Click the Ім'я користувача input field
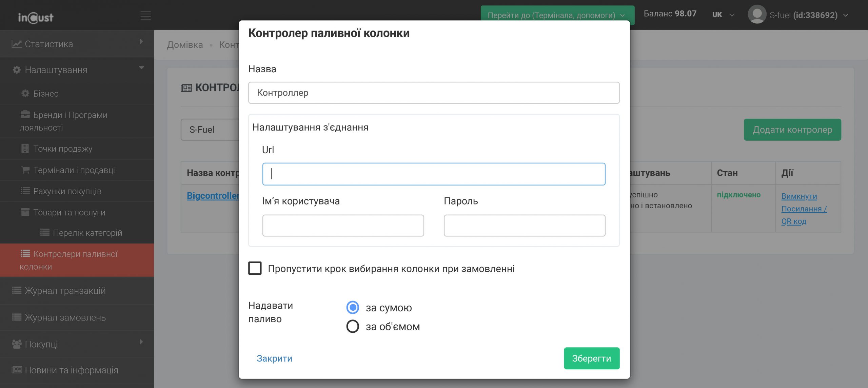 (343, 225)
